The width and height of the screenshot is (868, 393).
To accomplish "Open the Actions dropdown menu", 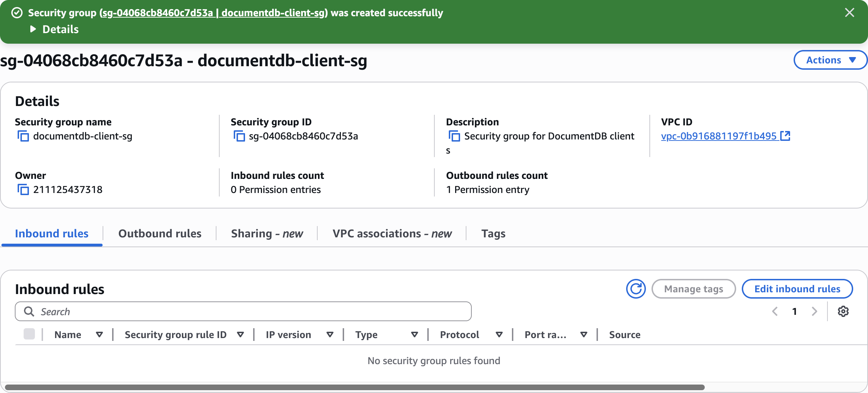I will coord(830,60).
